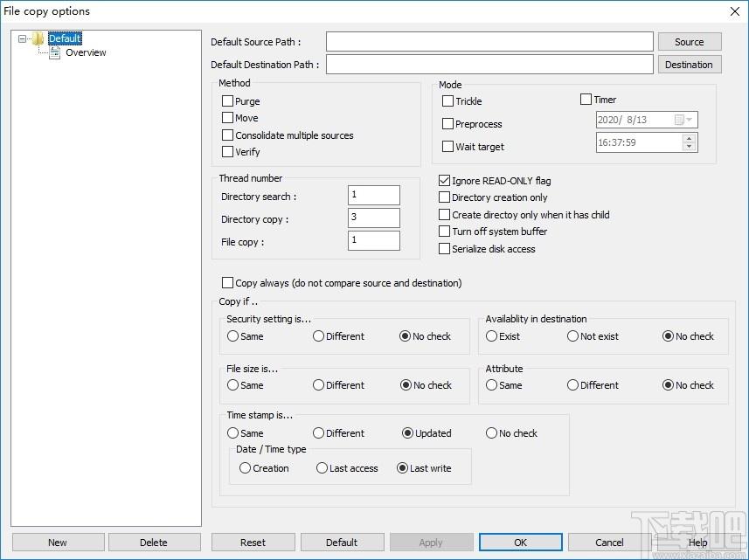Screen dimensions: 749x560
Task: Click the Destination browse button
Action: click(x=690, y=65)
